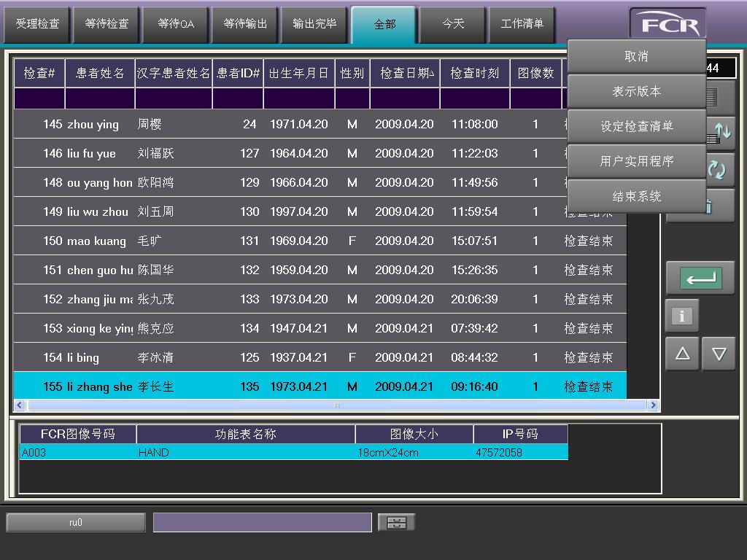
Task: Open the on-screen keyboard icon
Action: point(396,522)
